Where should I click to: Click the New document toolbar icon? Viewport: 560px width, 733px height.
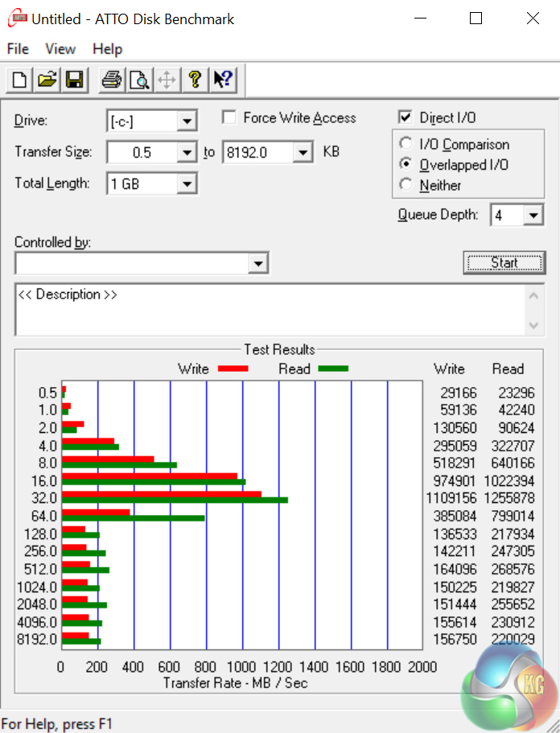[x=19, y=80]
